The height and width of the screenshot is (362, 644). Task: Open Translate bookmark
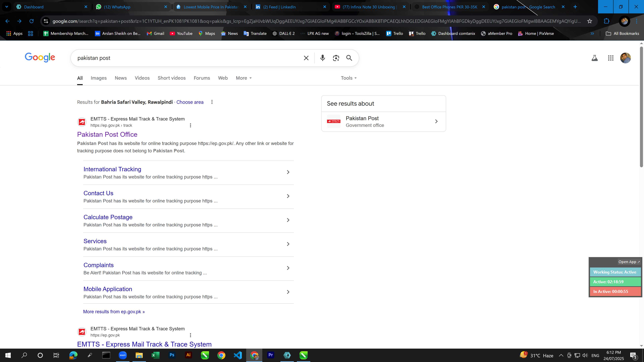[x=255, y=33]
